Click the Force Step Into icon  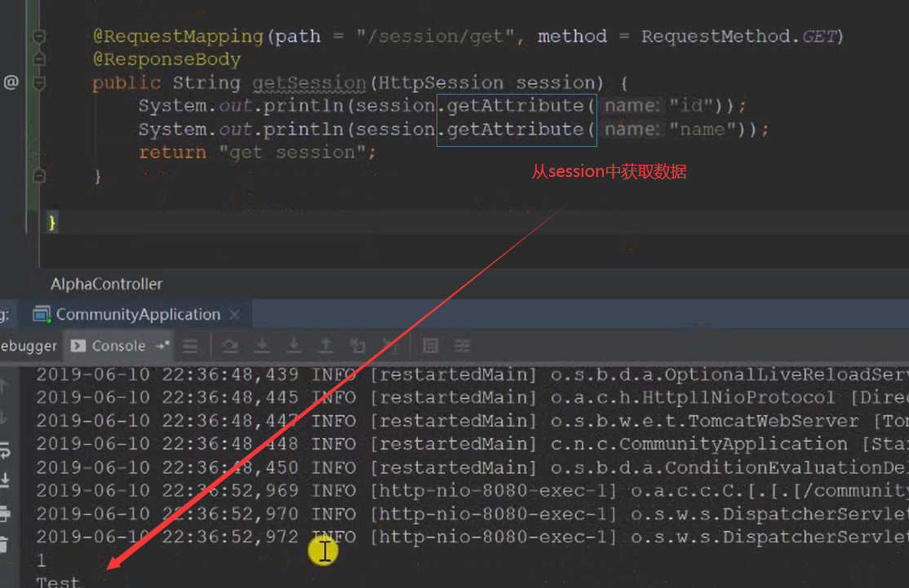(294, 346)
